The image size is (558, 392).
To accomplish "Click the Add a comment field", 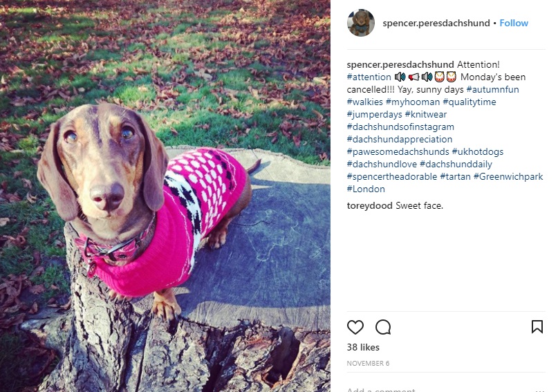I will pos(441,389).
